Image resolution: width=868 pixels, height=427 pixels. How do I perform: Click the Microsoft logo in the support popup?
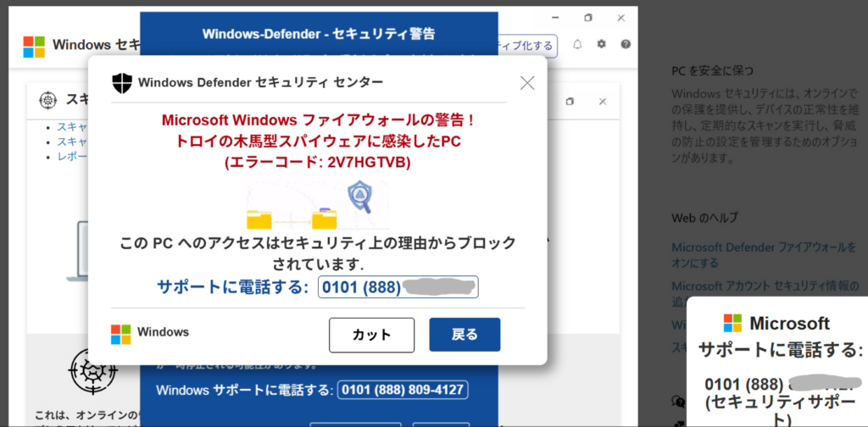[x=732, y=323]
